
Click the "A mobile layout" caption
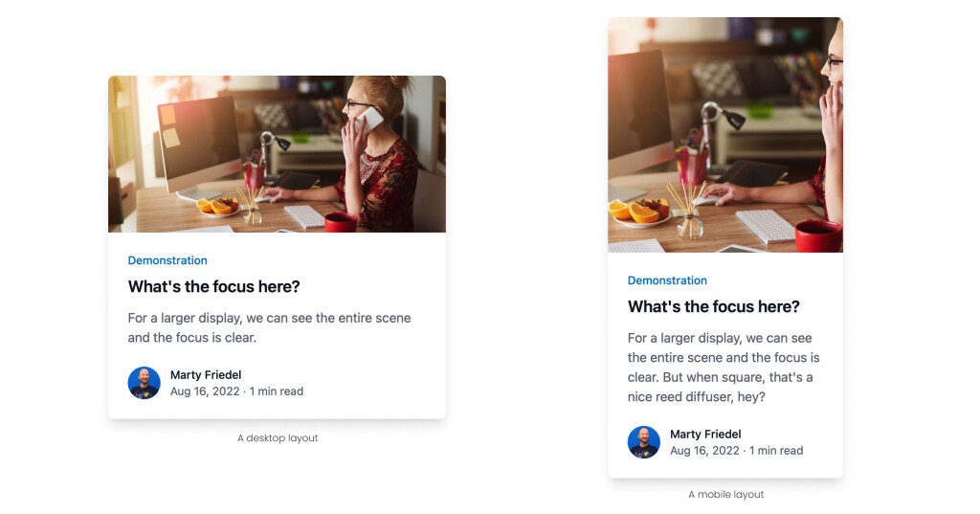point(725,495)
